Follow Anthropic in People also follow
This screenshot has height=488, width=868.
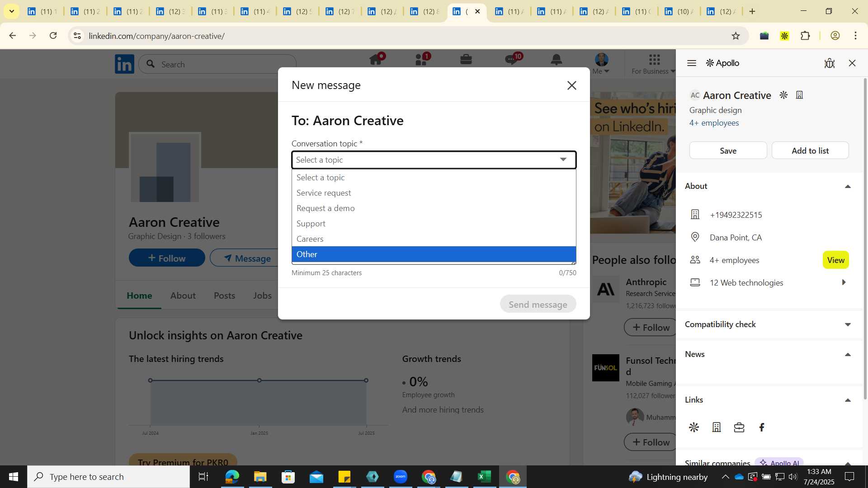650,328
